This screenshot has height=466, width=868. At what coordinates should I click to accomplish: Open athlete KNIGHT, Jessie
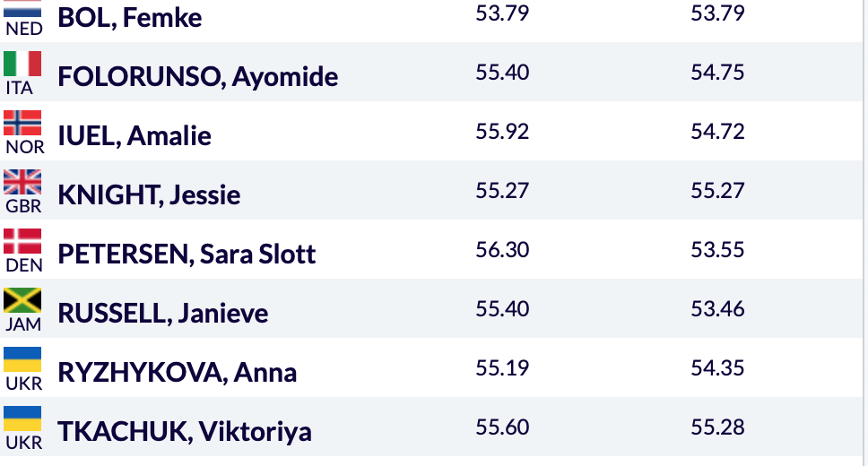[x=149, y=194]
